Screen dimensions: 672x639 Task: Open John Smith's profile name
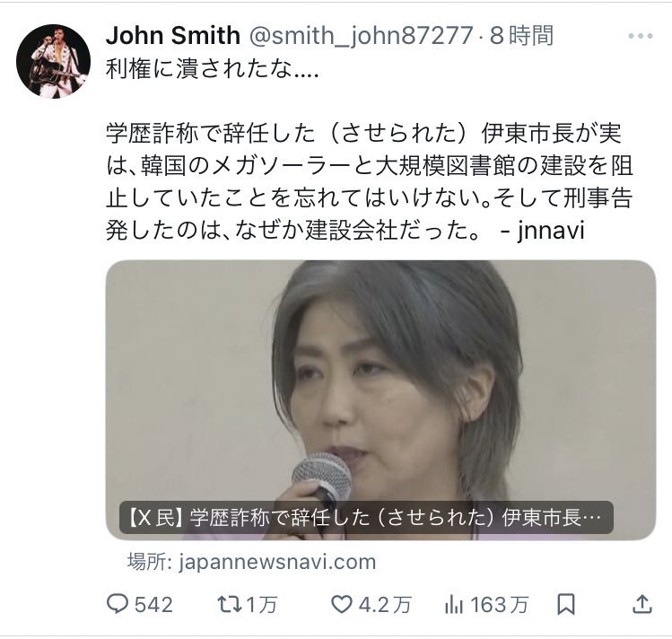tap(173, 35)
